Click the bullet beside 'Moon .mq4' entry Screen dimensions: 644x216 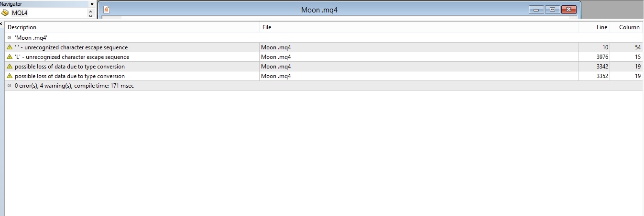click(x=10, y=37)
